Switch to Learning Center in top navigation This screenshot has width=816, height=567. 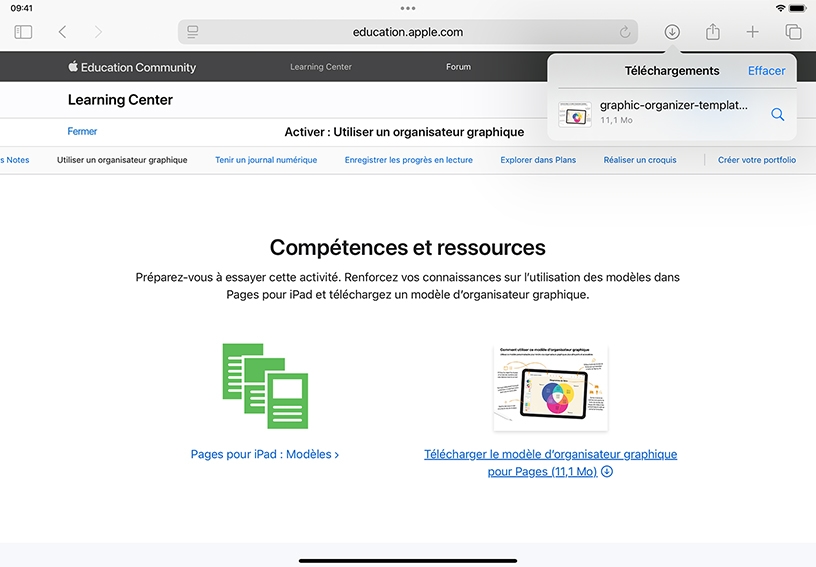(x=321, y=67)
